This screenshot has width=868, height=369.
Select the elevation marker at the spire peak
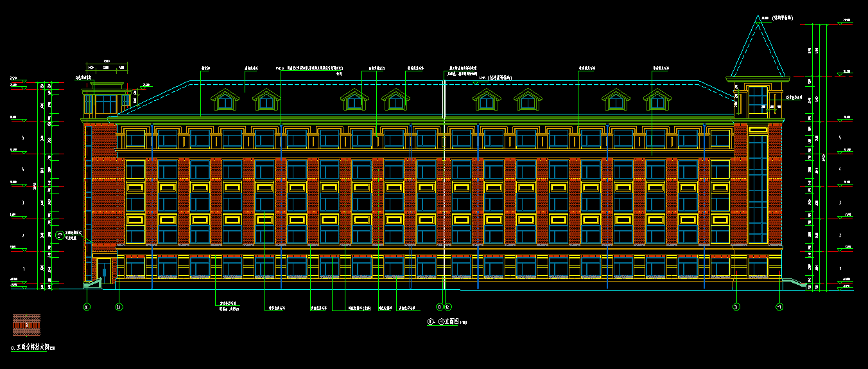point(759,19)
